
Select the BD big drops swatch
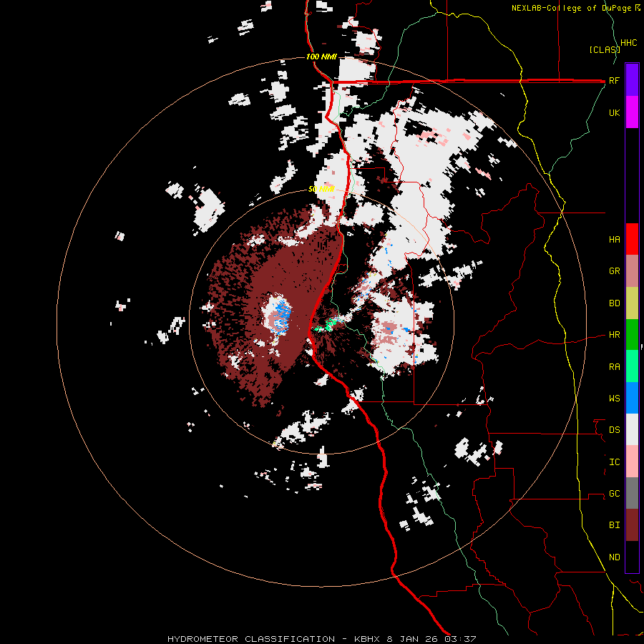[632, 303]
